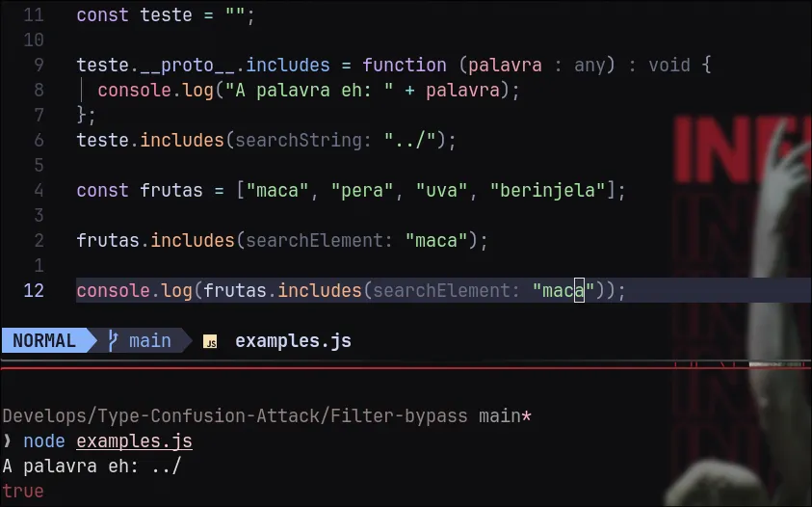The height and width of the screenshot is (507, 812).
Task: Click the git branch icon in statusline
Action: 113,340
